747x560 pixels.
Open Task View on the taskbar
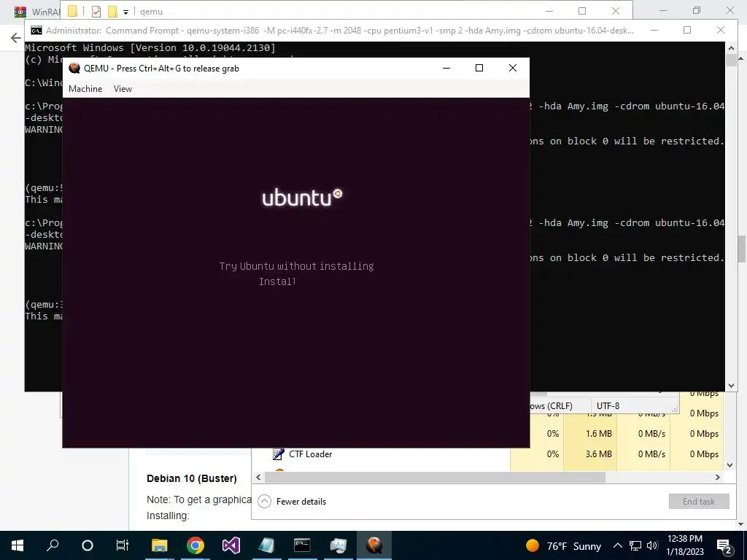coord(123,545)
